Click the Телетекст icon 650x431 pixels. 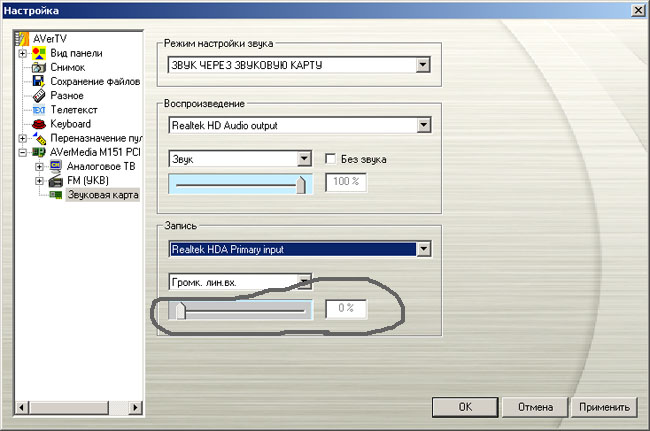39,110
